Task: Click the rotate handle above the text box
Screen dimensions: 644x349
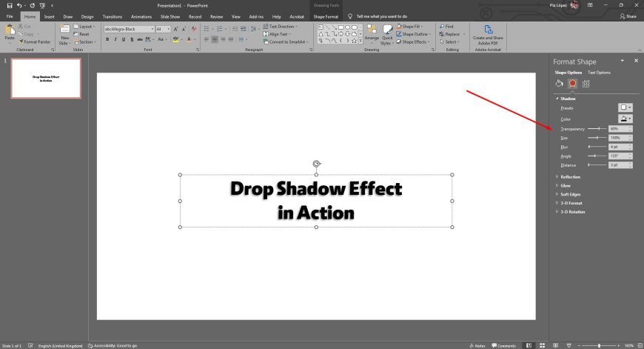Action: point(316,164)
